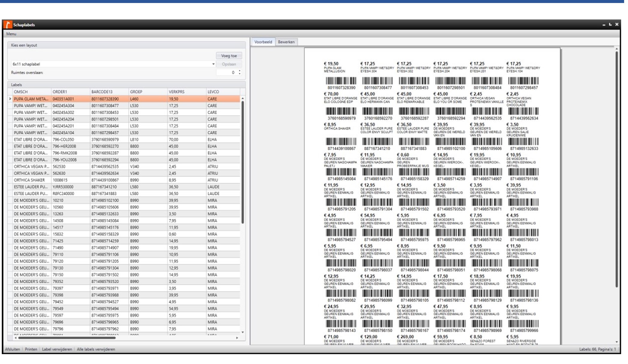Click the preview pane vertical scrollbar

616,169
